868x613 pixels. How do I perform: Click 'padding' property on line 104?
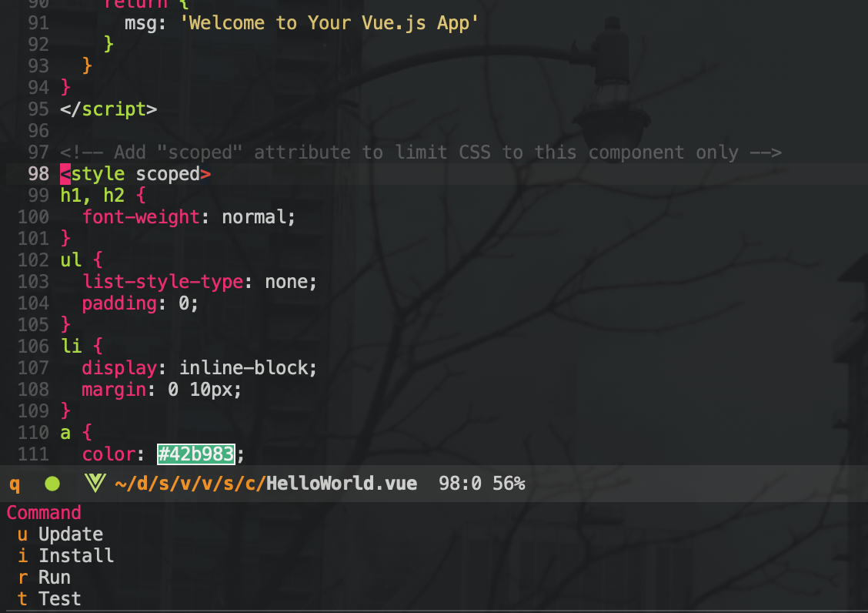(119, 303)
